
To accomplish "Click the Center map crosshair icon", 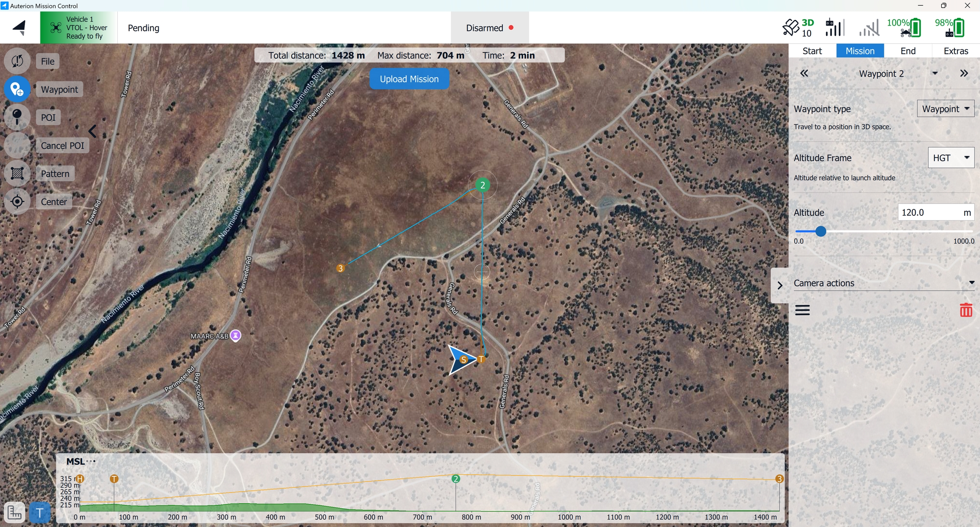I will [17, 201].
